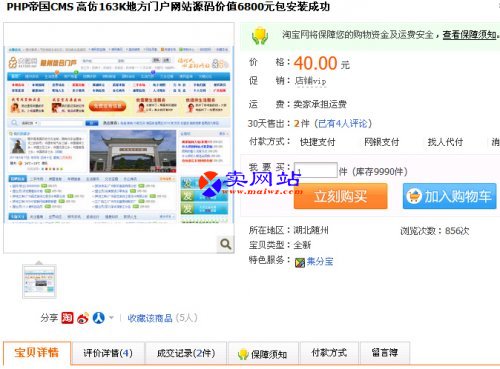Click 找人代付 payment option
This screenshot has width=500, height=369.
445,142
